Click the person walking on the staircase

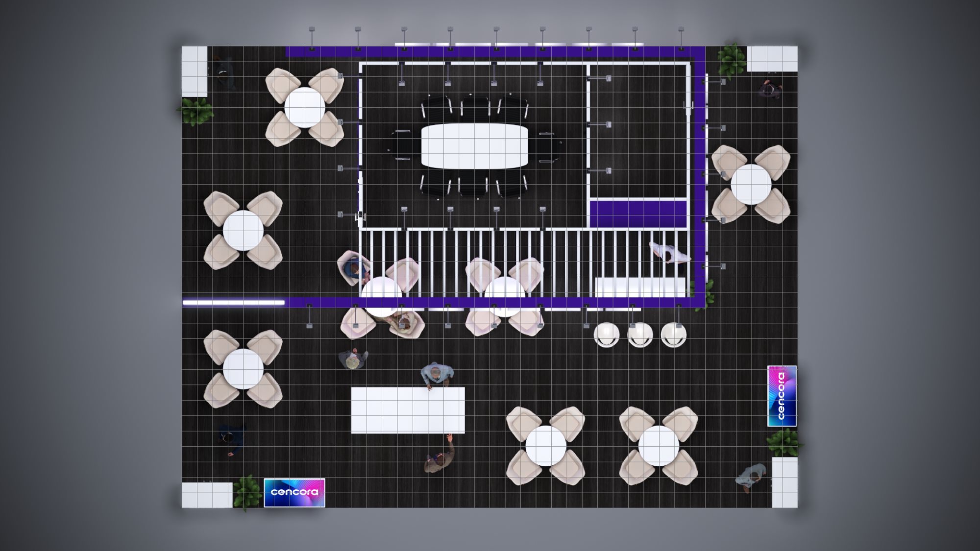[669, 254]
